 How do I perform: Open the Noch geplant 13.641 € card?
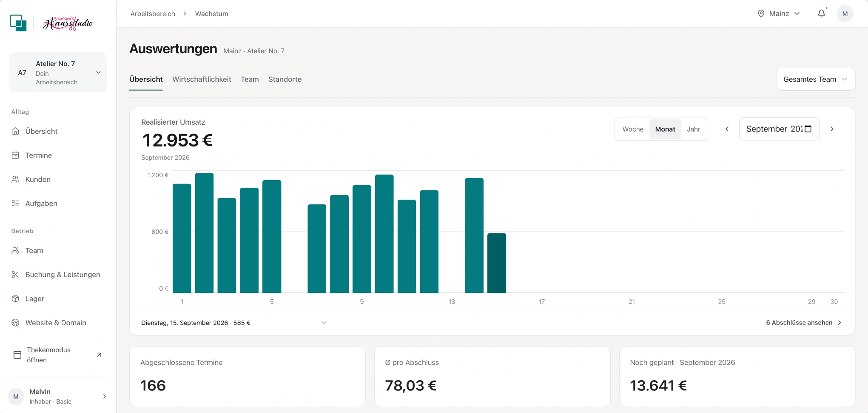(x=737, y=376)
